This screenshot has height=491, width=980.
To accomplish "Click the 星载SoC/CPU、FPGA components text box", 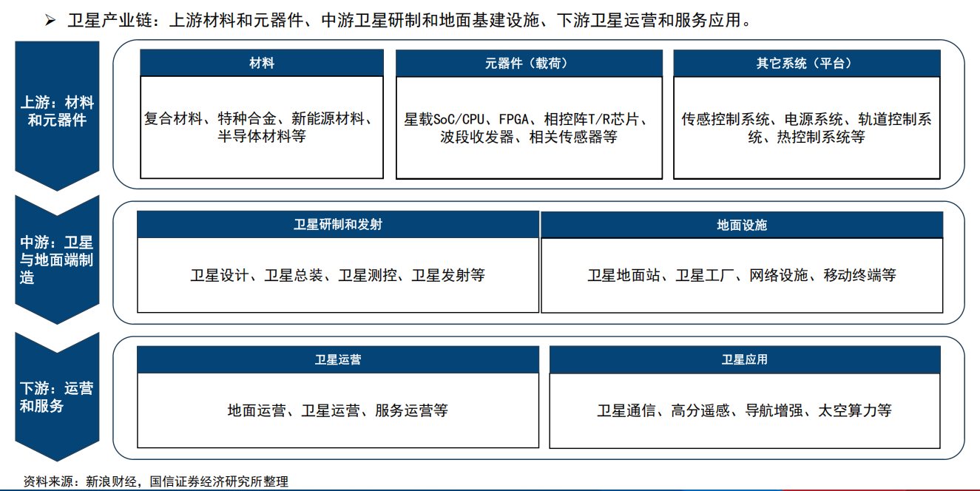I will 529,127.
